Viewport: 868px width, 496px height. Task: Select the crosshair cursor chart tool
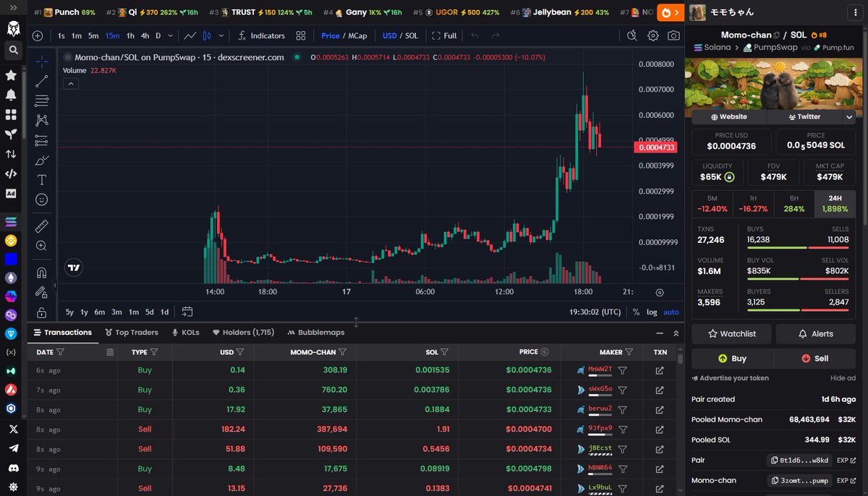click(x=42, y=61)
